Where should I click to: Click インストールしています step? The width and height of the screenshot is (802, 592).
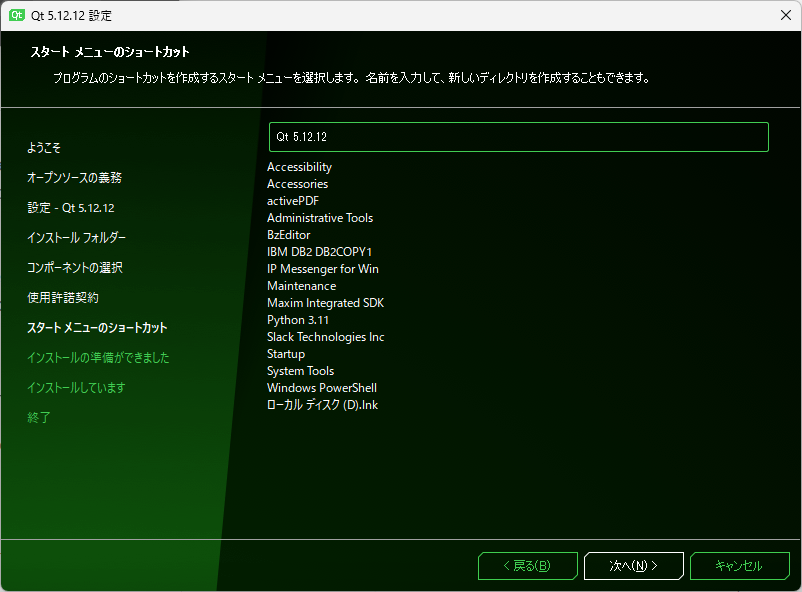point(76,387)
